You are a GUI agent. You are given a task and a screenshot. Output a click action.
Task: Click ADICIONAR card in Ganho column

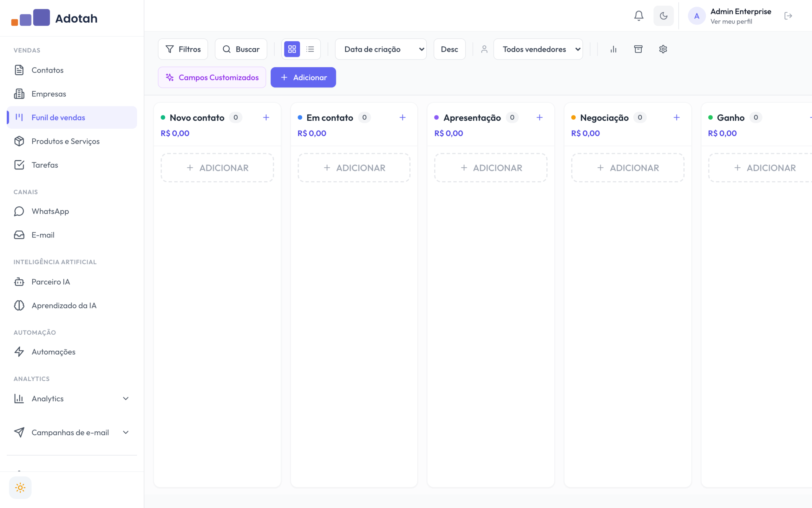[760, 168]
